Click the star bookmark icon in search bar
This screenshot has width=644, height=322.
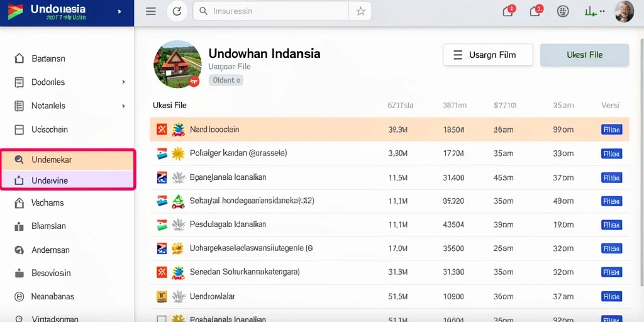[360, 11]
